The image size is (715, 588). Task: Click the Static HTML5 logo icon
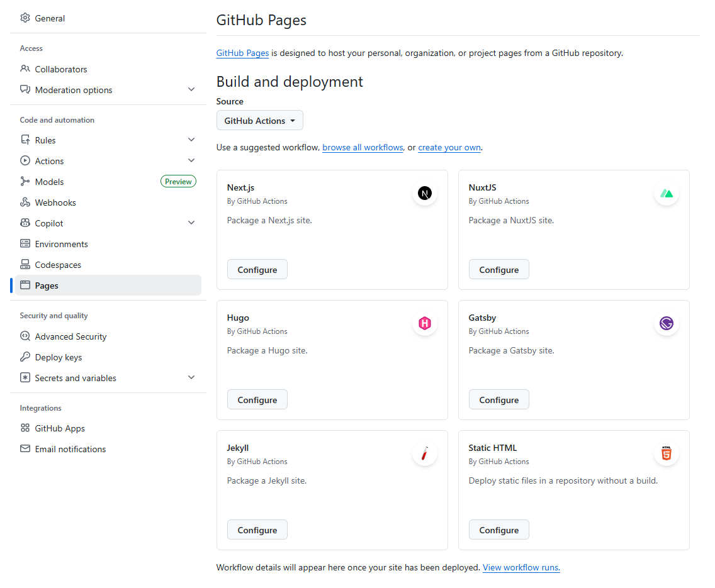tap(667, 453)
